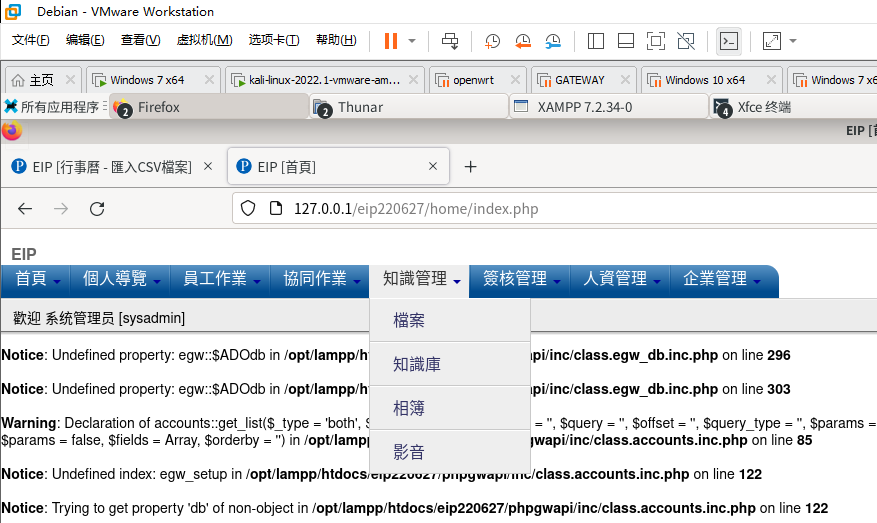The height and width of the screenshot is (523, 877).
Task: Expand the pause button dropdown arrow
Action: [412, 41]
